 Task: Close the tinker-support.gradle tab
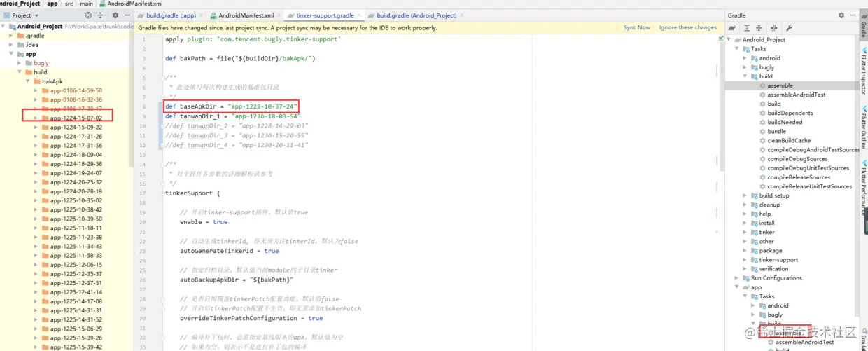pos(360,15)
